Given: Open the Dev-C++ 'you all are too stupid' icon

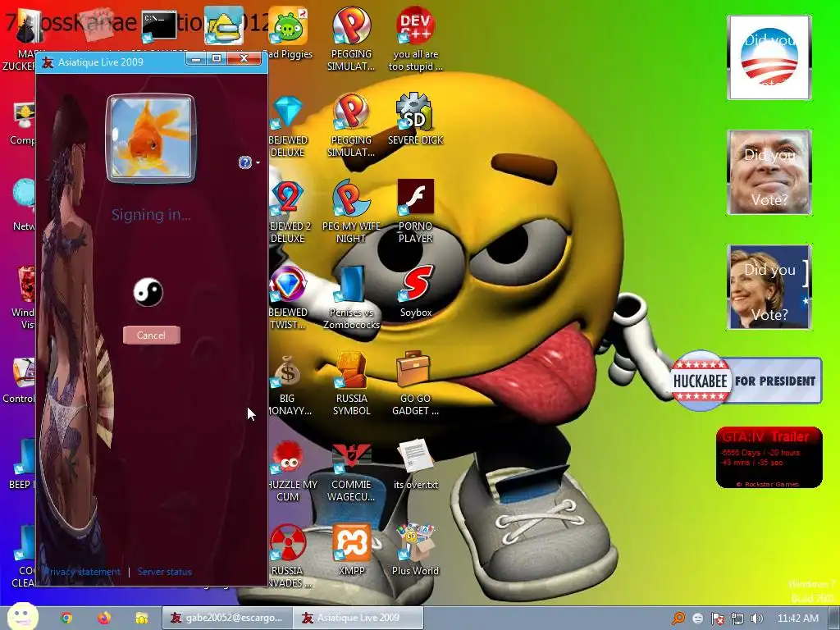Looking at the screenshot, I should point(415,39).
